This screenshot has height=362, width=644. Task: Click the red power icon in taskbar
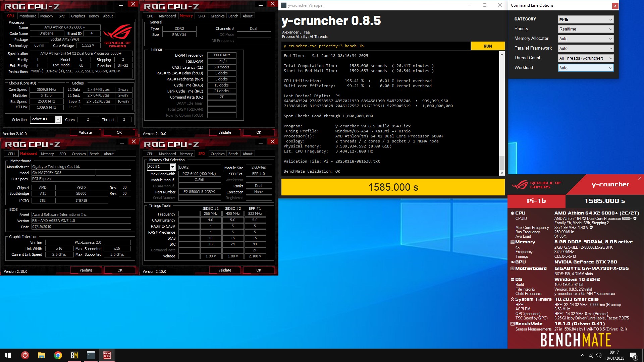coord(25,355)
